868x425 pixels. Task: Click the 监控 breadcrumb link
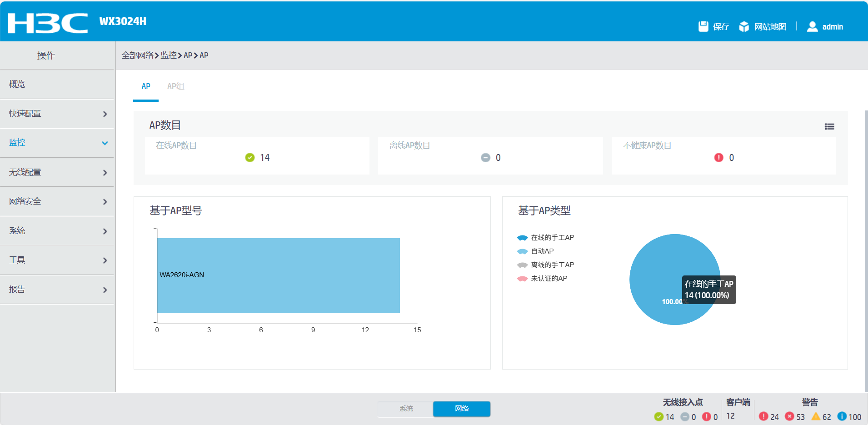169,55
